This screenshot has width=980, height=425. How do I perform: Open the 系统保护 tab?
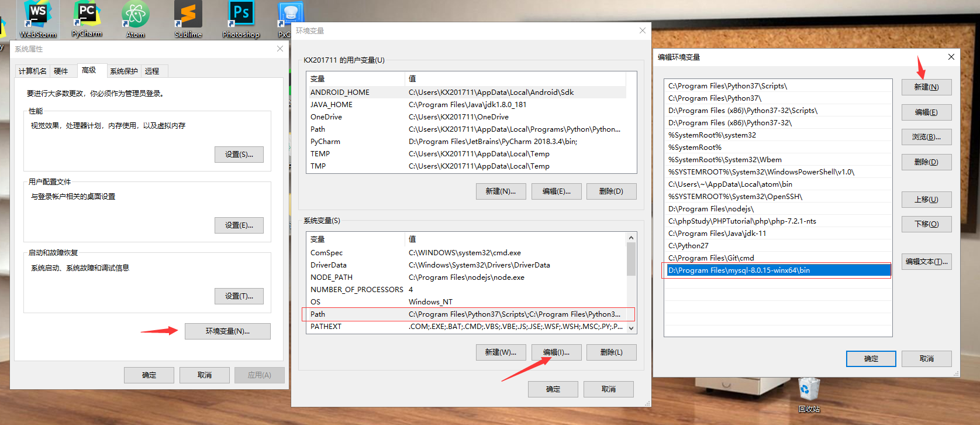(124, 71)
